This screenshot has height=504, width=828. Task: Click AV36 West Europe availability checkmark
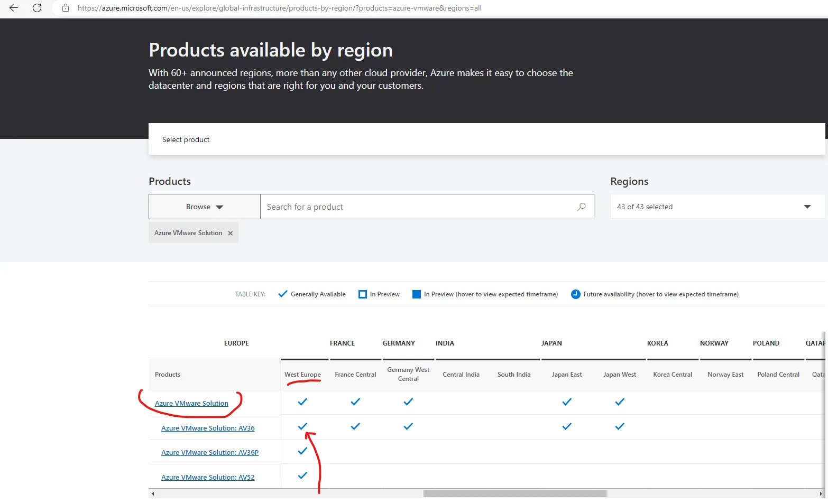pos(302,426)
